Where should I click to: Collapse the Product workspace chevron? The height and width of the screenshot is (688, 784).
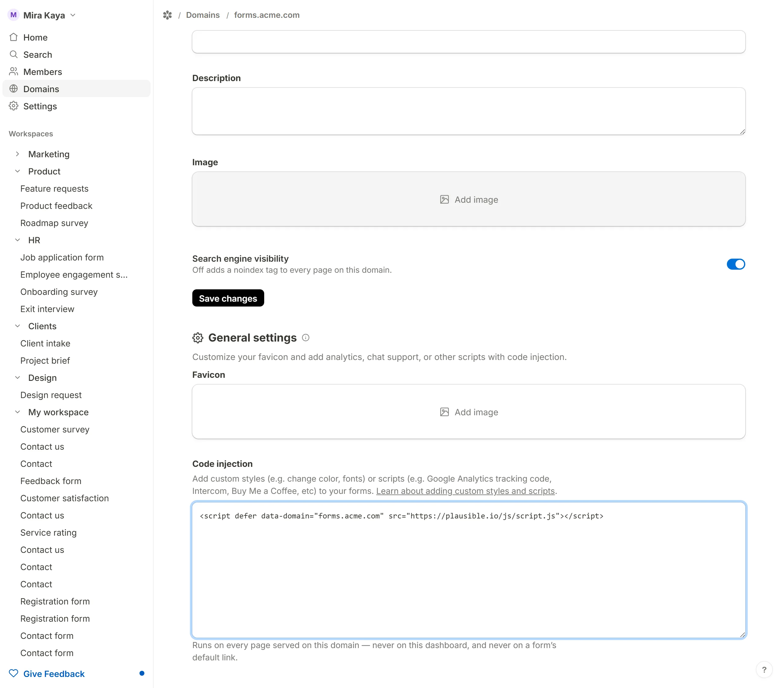click(18, 171)
